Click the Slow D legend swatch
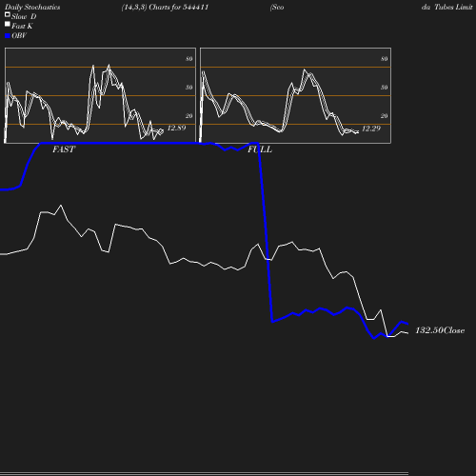This screenshot has height=476, width=476. click(8, 14)
